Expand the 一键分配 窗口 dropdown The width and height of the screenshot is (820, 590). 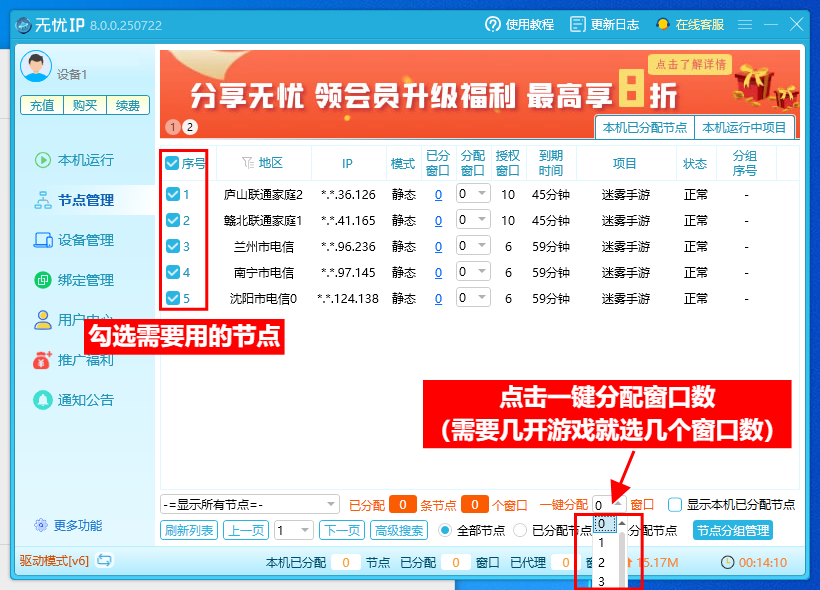point(617,505)
